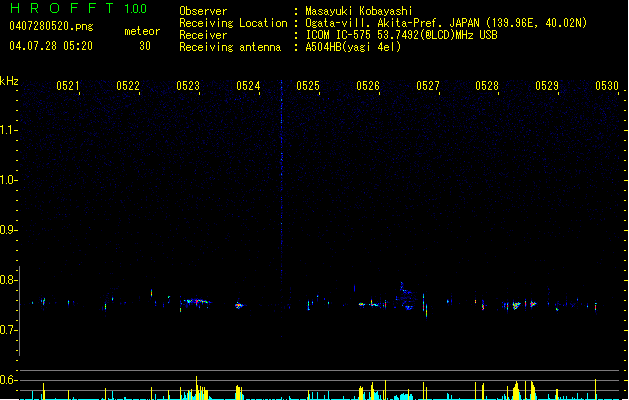The height and width of the screenshot is (400, 629).
Task: Click the meteor label
Action: (142, 31)
